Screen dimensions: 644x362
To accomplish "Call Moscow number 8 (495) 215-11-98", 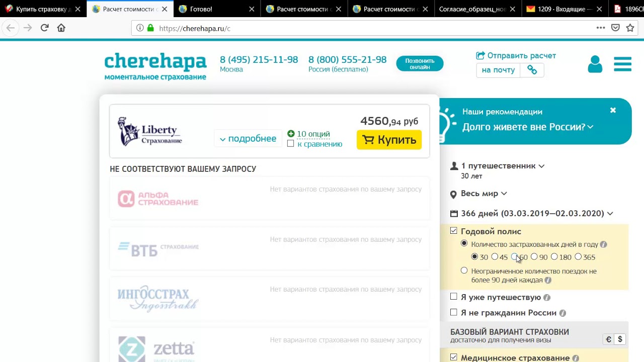I will [259, 60].
